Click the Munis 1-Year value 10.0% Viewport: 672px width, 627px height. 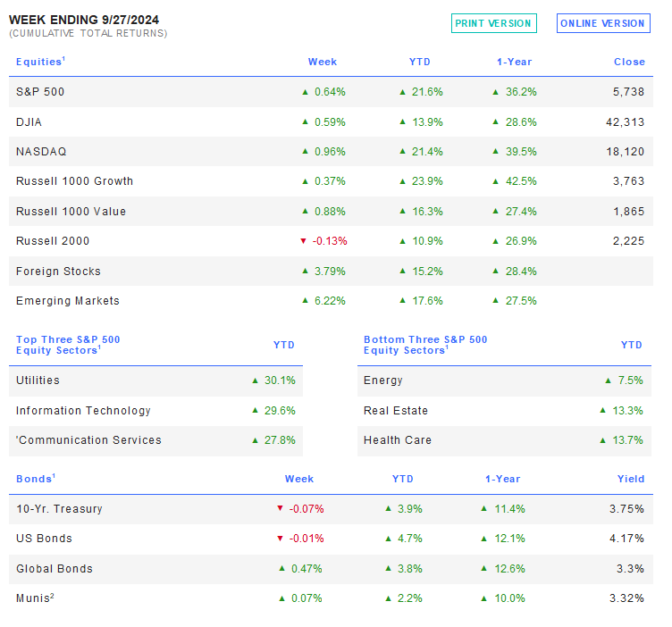tap(509, 598)
